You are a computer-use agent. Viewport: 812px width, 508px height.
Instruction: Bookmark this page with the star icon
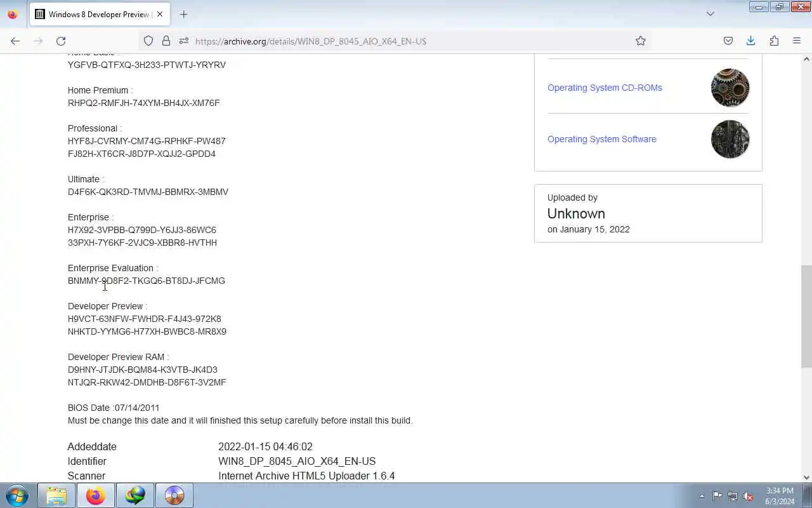pos(641,41)
